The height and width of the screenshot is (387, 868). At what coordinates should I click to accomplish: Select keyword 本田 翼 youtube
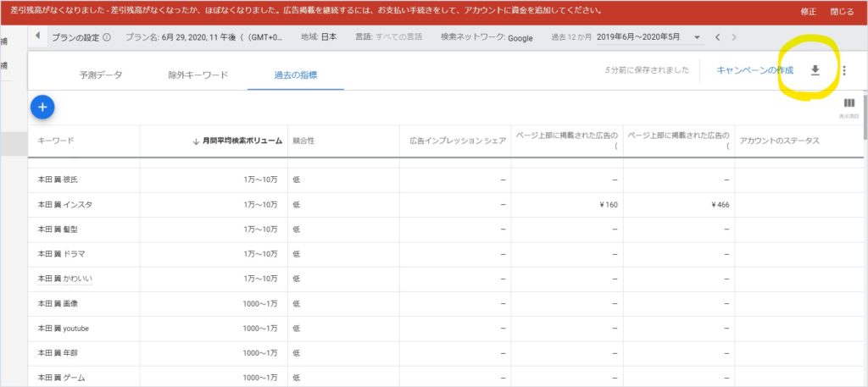(x=63, y=329)
